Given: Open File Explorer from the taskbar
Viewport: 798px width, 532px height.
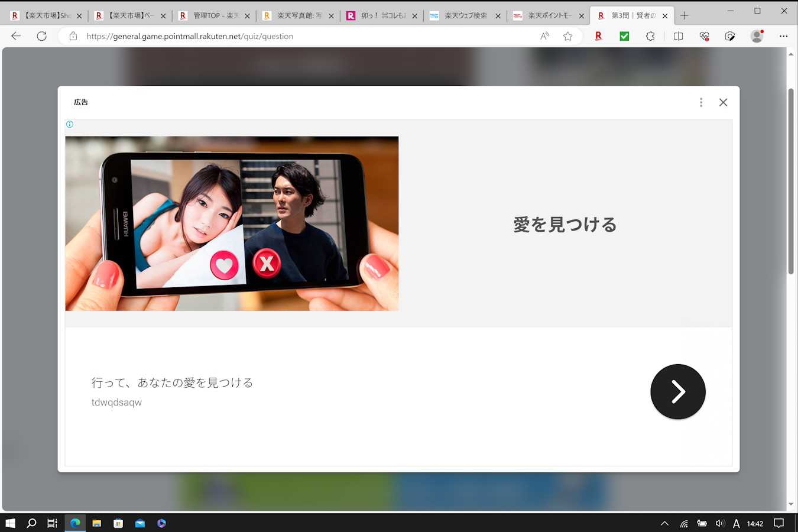Looking at the screenshot, I should pyautogui.click(x=96, y=523).
